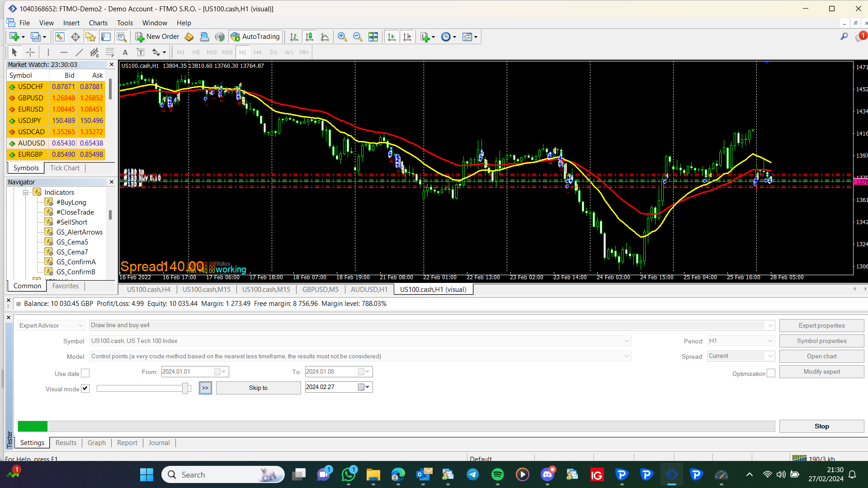The image size is (868, 488).
Task: Zoom in on the chart
Action: click(x=342, y=37)
